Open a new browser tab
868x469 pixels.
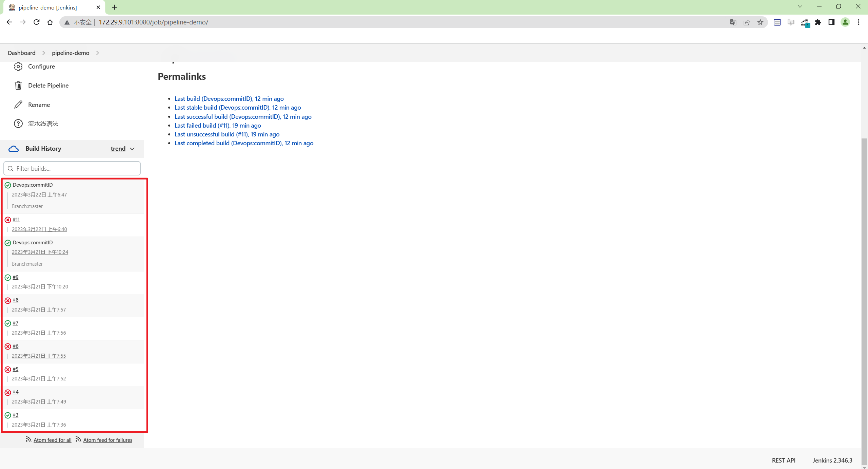tap(114, 7)
